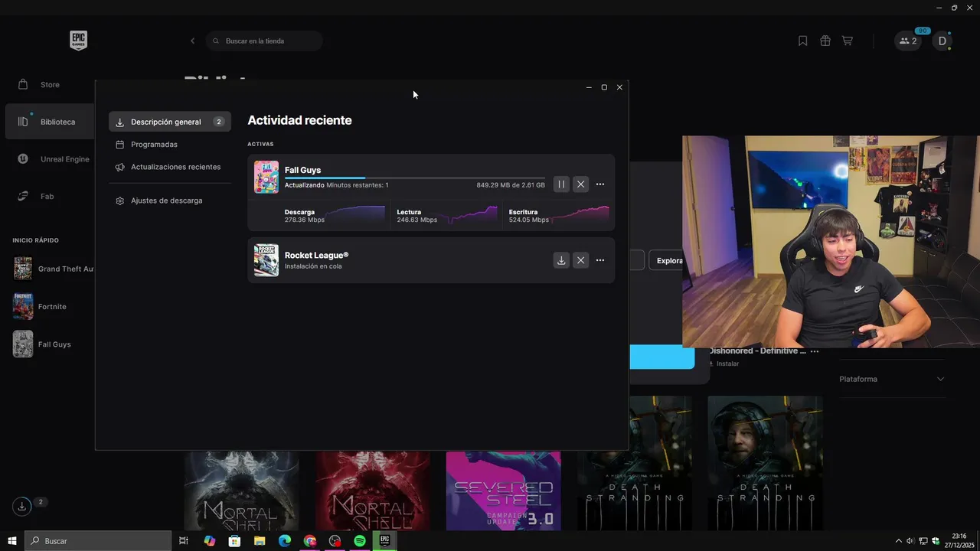Open the wishlist bookmark icon

pos(802,41)
